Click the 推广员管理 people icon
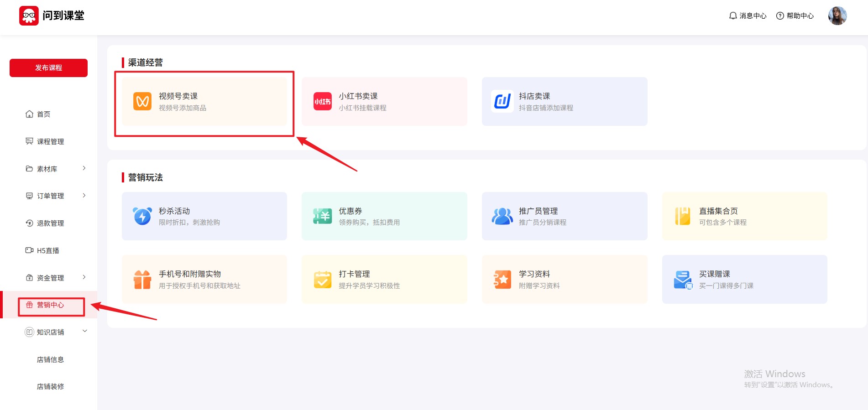The image size is (868, 410). [x=502, y=216]
